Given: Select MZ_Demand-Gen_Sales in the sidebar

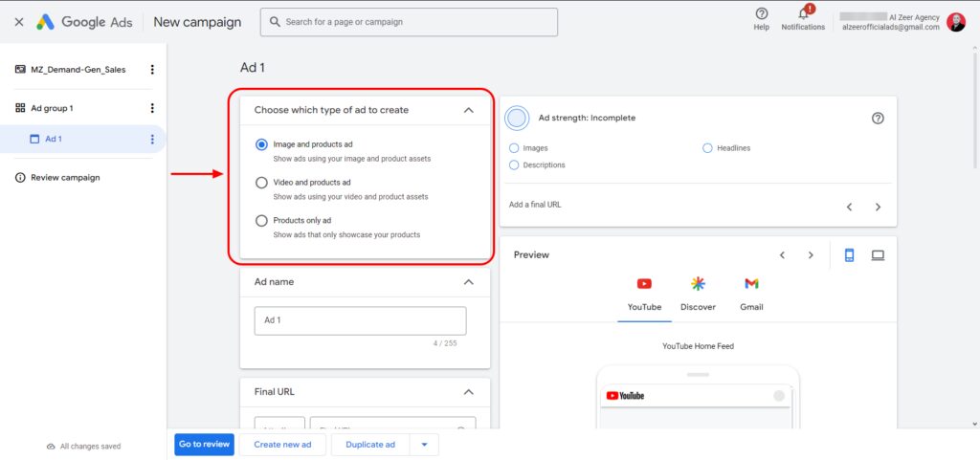Looking at the screenshot, I should 78,70.
